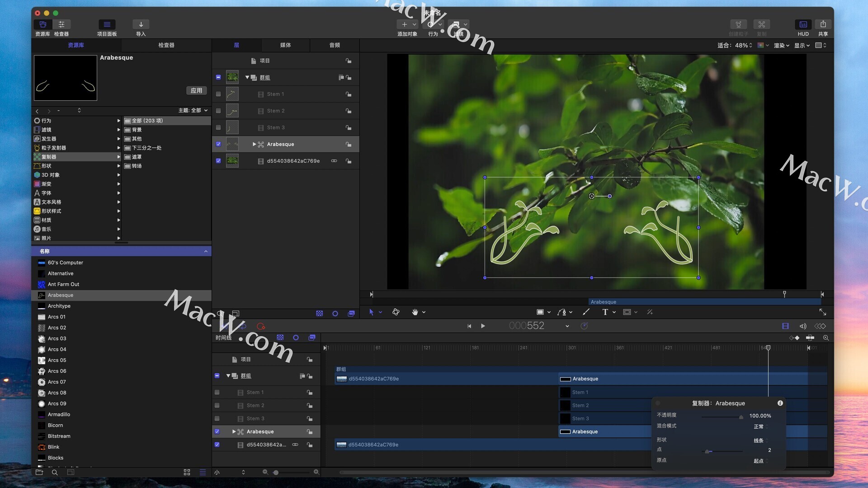Enable the Stem 1 layer checkbox

(218, 94)
